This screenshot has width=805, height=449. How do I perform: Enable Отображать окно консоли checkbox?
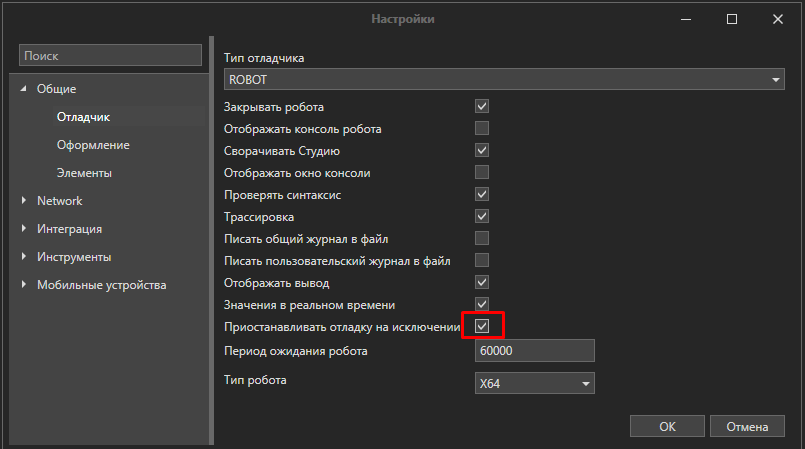[482, 172]
